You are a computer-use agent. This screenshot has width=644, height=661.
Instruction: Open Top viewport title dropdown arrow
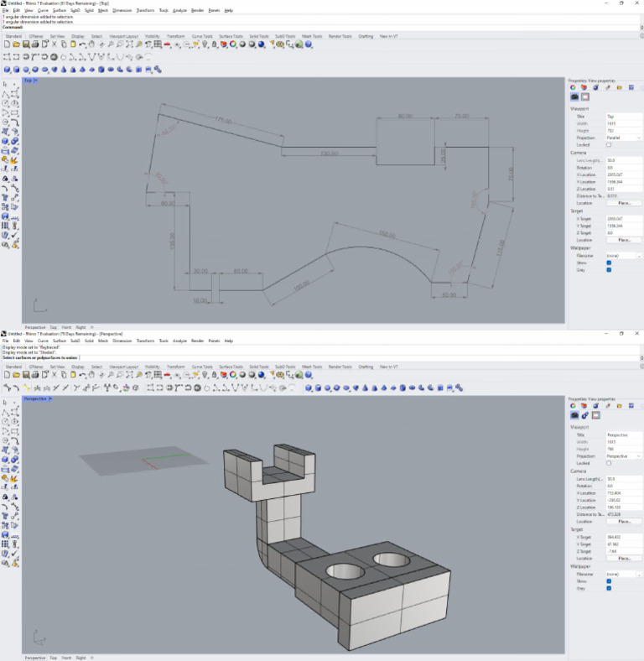[36, 80]
